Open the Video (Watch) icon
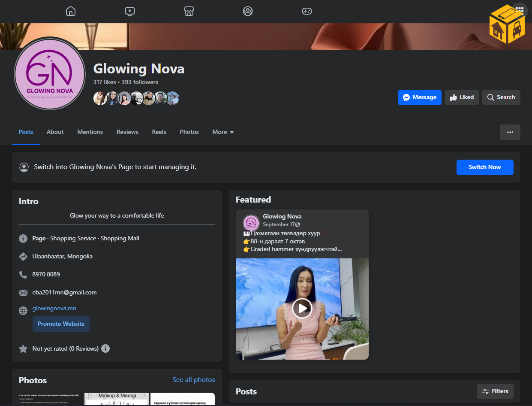This screenshot has height=406, width=532. (x=130, y=11)
